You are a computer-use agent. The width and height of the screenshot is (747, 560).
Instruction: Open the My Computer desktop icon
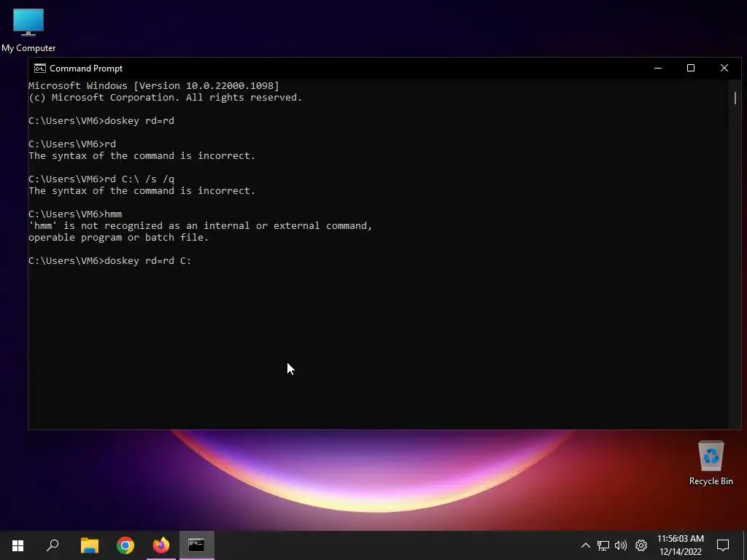tap(28, 31)
